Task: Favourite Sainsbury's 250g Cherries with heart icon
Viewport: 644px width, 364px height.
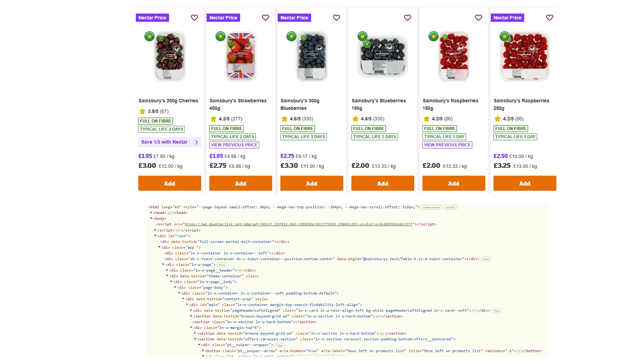Action: [194, 18]
